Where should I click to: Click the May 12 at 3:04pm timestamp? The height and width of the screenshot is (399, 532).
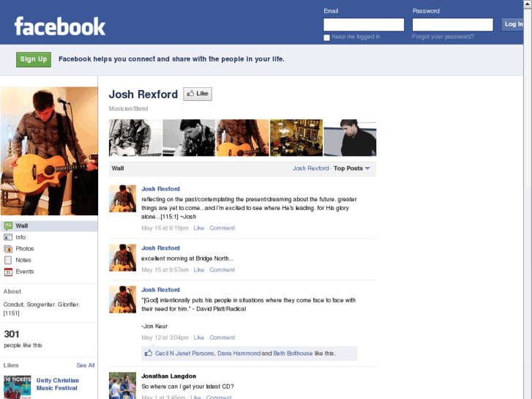165,338
